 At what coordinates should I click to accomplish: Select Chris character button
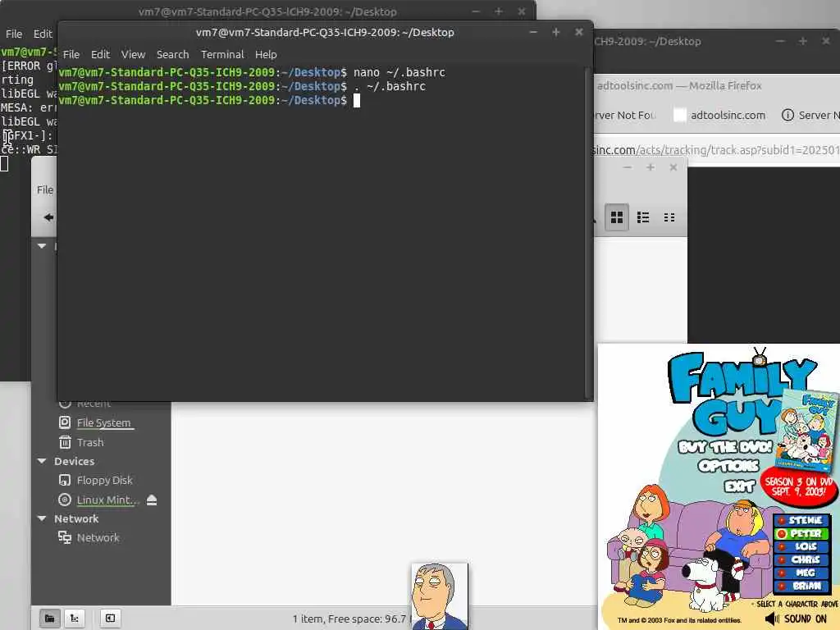[801, 559]
